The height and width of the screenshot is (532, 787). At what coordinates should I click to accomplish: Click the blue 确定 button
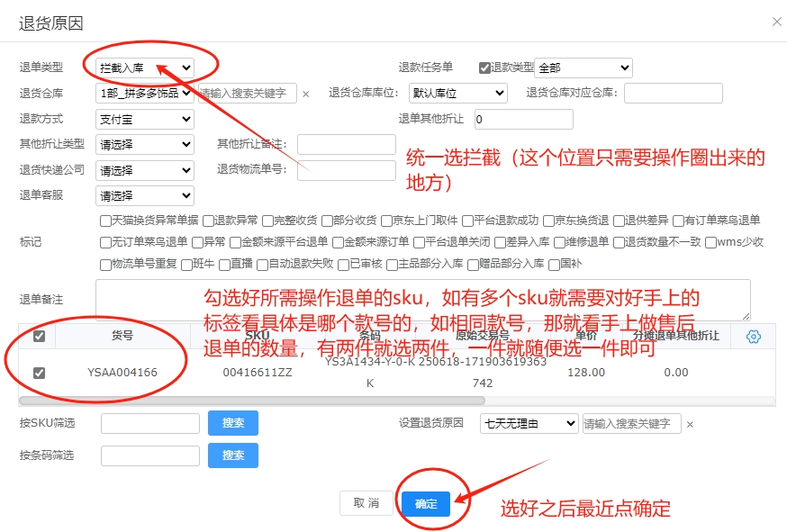[x=426, y=504]
